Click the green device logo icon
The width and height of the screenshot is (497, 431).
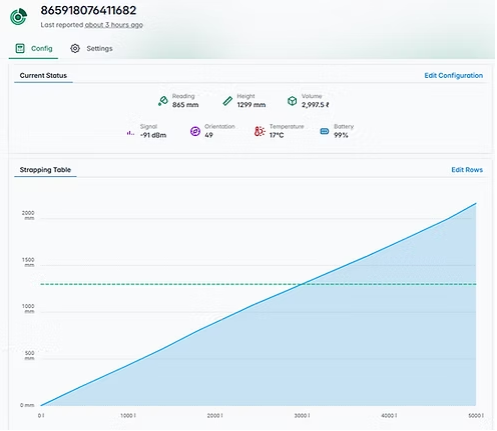click(x=18, y=17)
